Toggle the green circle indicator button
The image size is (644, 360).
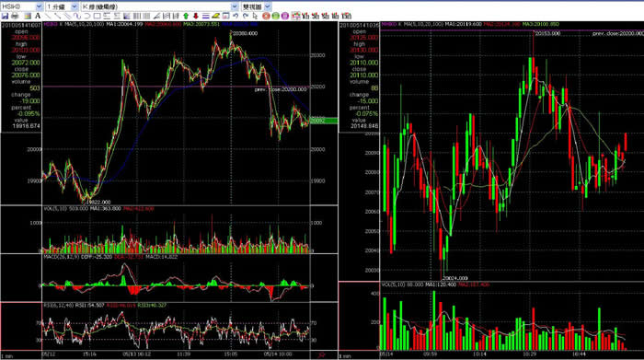pos(275,16)
